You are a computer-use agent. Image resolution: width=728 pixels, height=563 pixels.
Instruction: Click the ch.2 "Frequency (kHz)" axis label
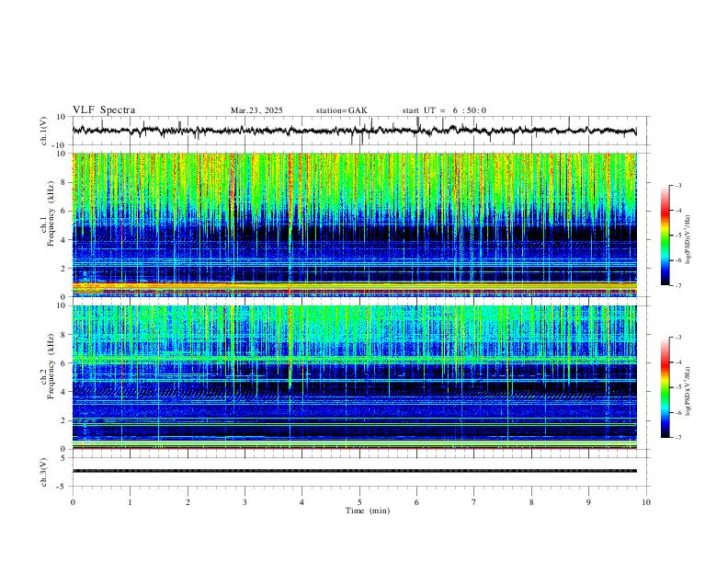51,366
